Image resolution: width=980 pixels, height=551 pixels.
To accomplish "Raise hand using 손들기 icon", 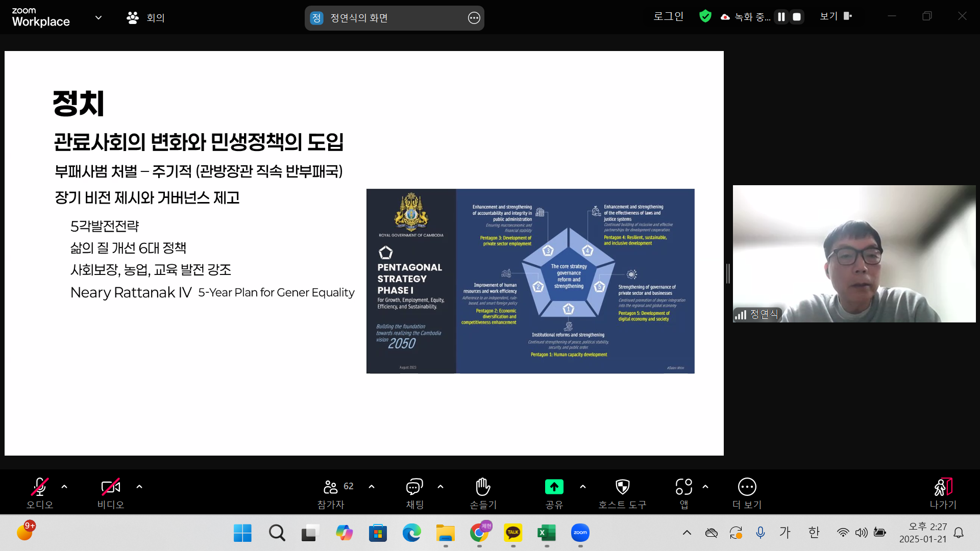I will (482, 491).
